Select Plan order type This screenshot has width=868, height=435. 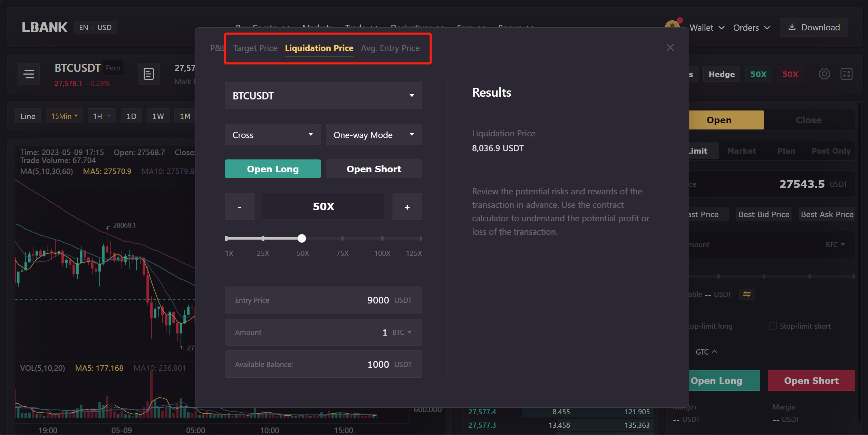(786, 151)
